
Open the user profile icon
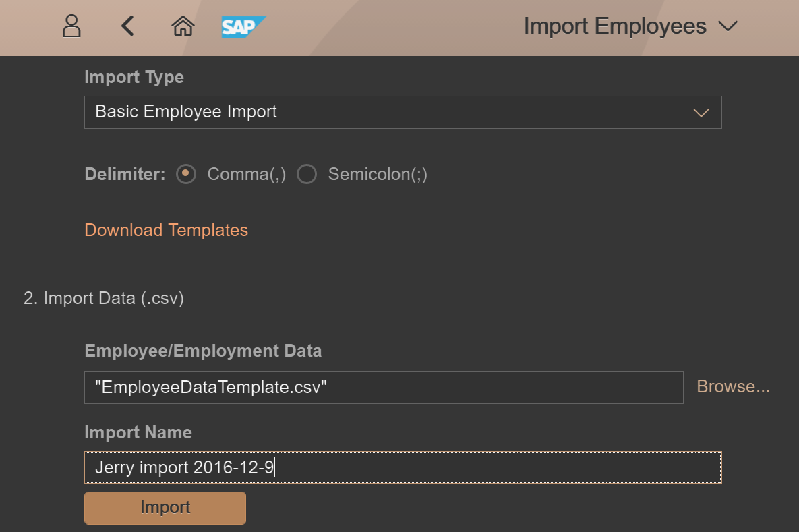click(x=71, y=26)
